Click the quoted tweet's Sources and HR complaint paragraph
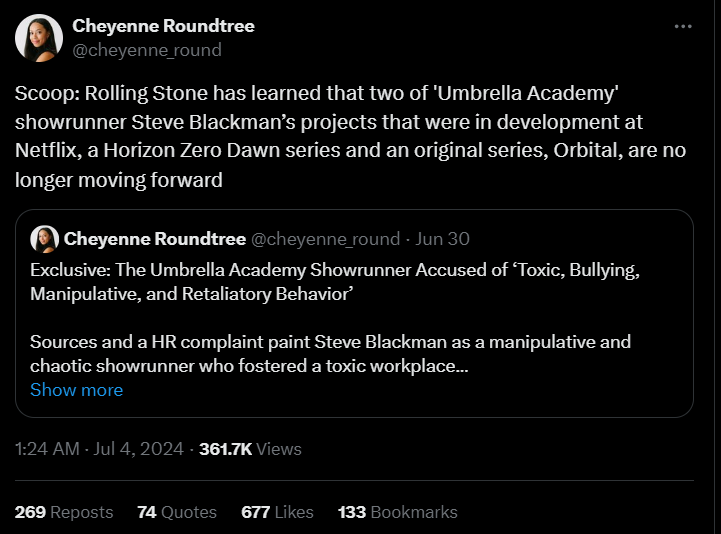 tap(330, 354)
